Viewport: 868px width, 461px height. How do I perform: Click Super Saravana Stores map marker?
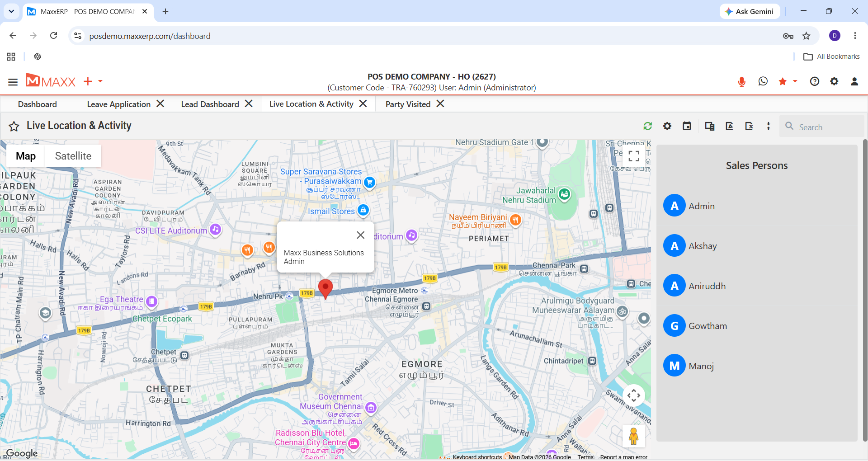pyautogui.click(x=370, y=182)
